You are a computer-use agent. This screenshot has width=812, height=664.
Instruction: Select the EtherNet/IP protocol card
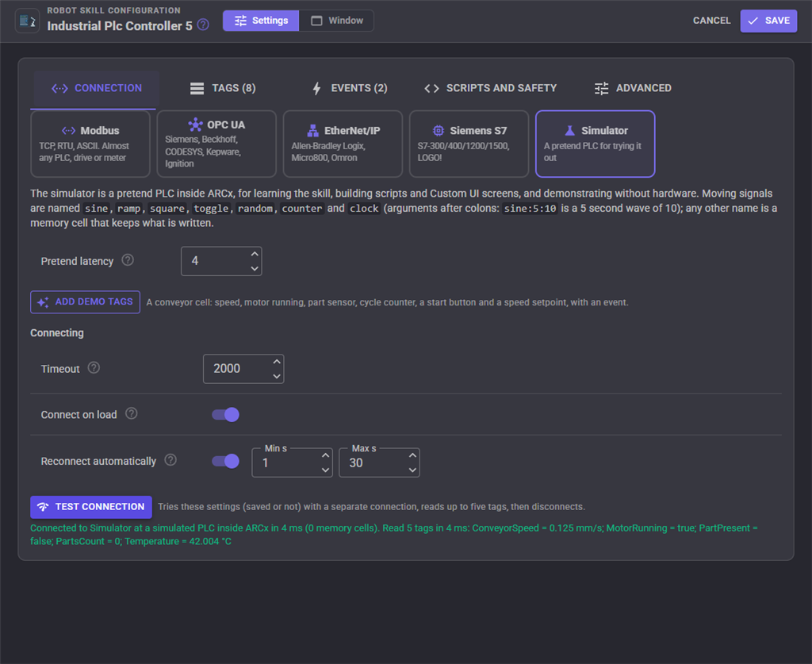point(343,144)
